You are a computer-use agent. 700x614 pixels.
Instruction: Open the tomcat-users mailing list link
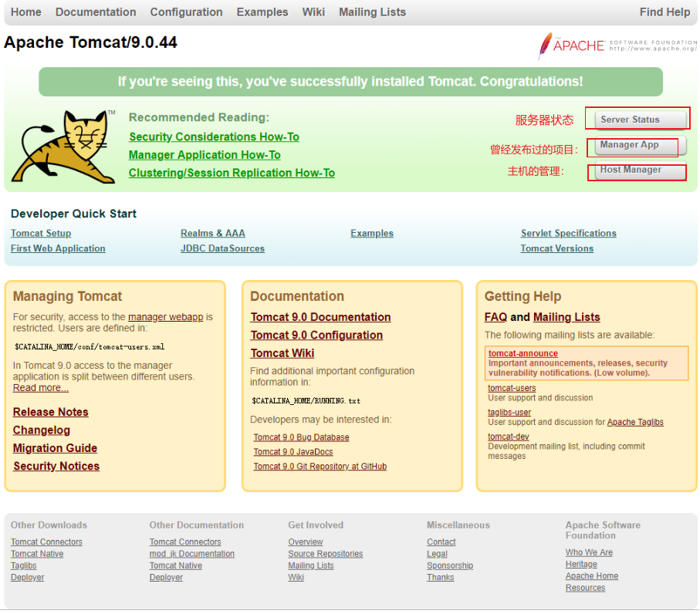(x=512, y=388)
